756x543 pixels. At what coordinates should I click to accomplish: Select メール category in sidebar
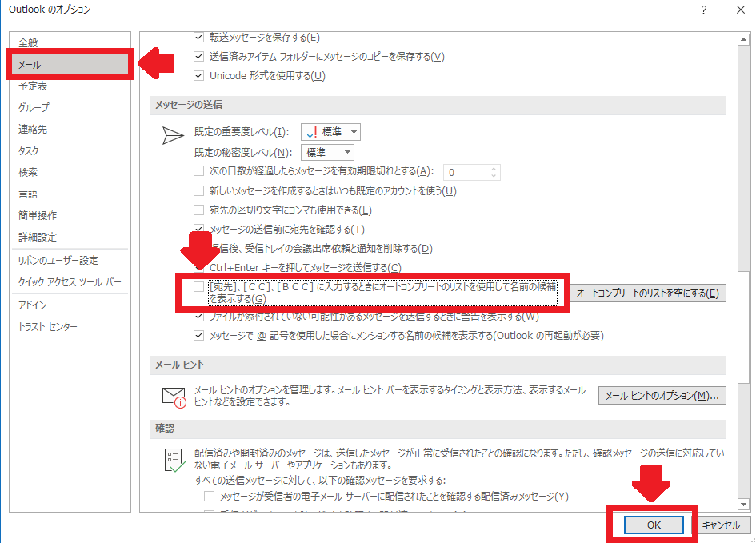tap(70, 64)
